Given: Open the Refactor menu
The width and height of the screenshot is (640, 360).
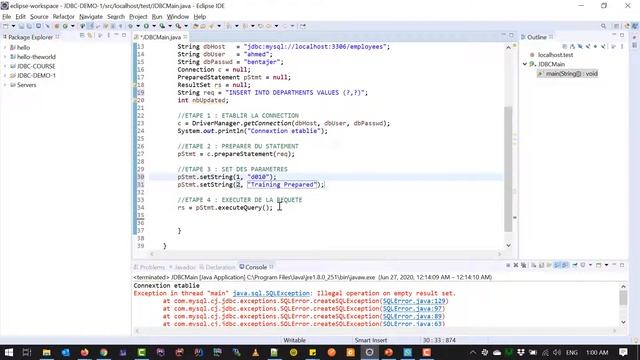Looking at the screenshot, I should click(x=64, y=17).
